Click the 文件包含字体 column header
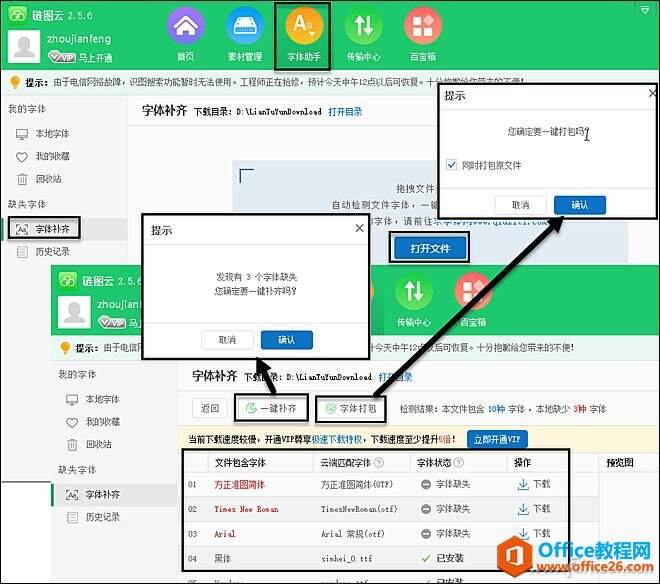This screenshot has width=660, height=584. (x=240, y=463)
